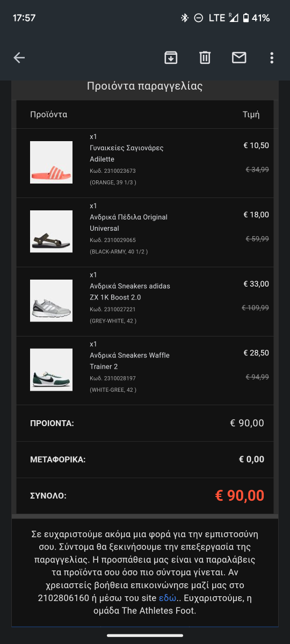290x644 pixels.
Task: Tap the Προιόντα παραγγελίας section header
Action: 145,86
